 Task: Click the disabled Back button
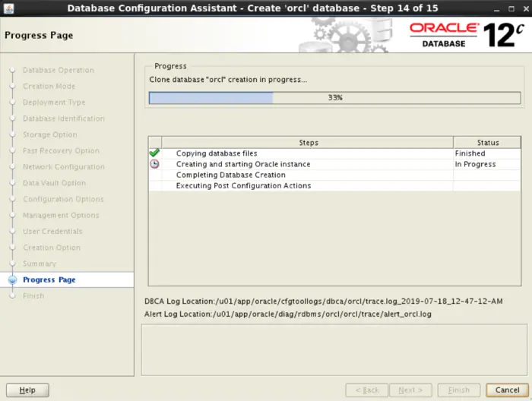coord(366,390)
